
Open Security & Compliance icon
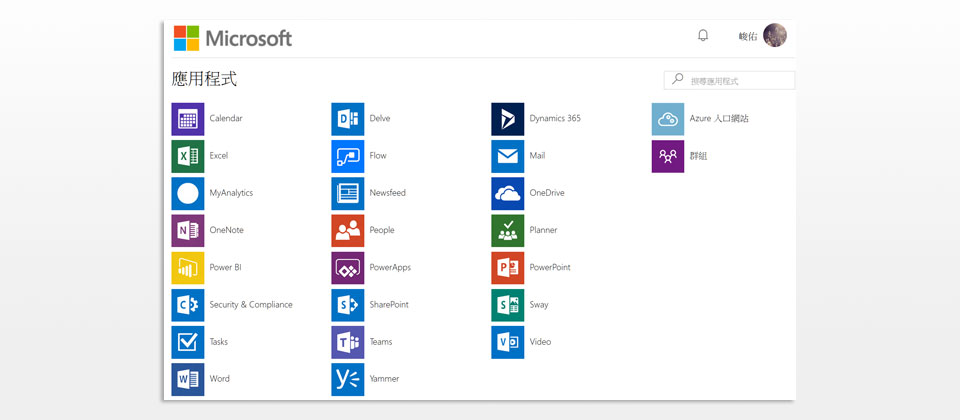pyautogui.click(x=188, y=305)
